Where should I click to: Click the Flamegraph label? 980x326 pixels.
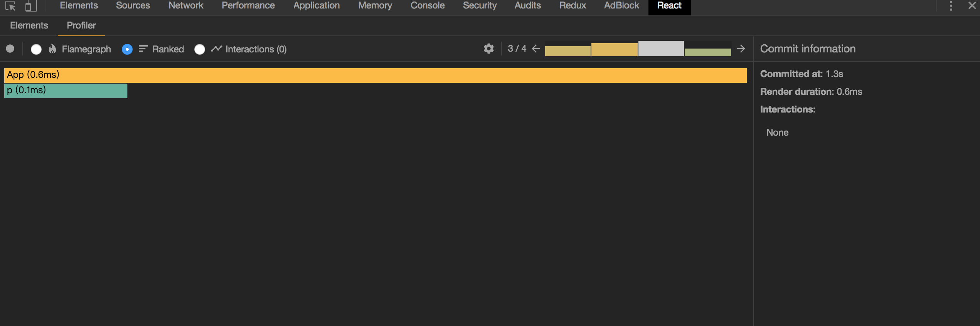point(86,49)
